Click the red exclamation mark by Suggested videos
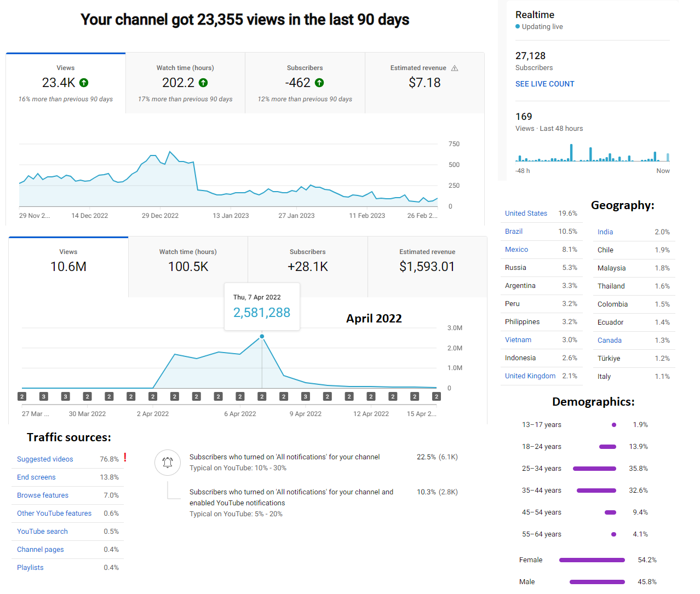The height and width of the screenshot is (594, 700). (125, 457)
